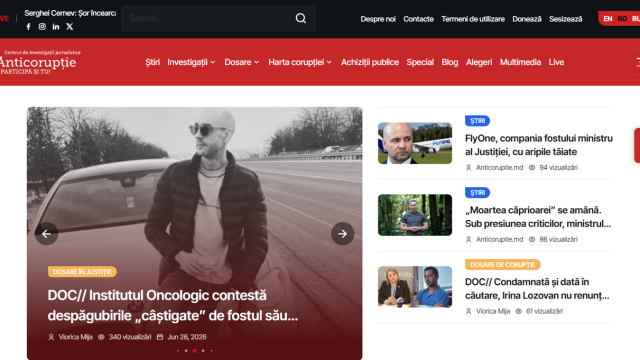Switch language to EN
Image resolution: width=640 pixels, height=360 pixels.
[608, 19]
